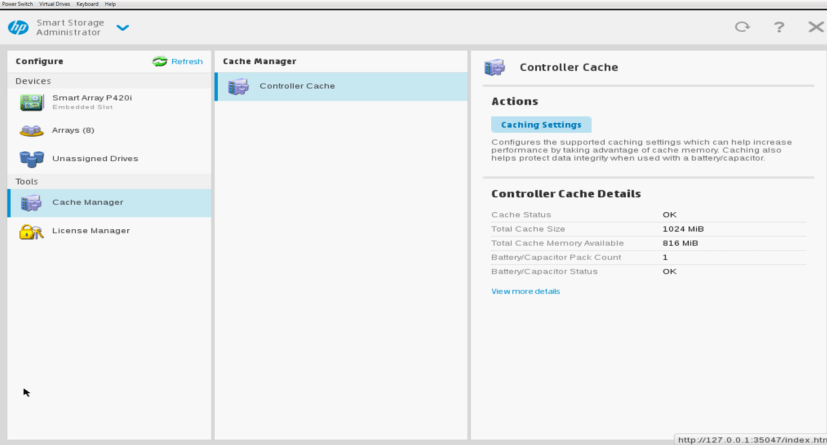Screen dimensions: 827x445
Task: Open Virtual Drives menu
Action: (x=54, y=4)
